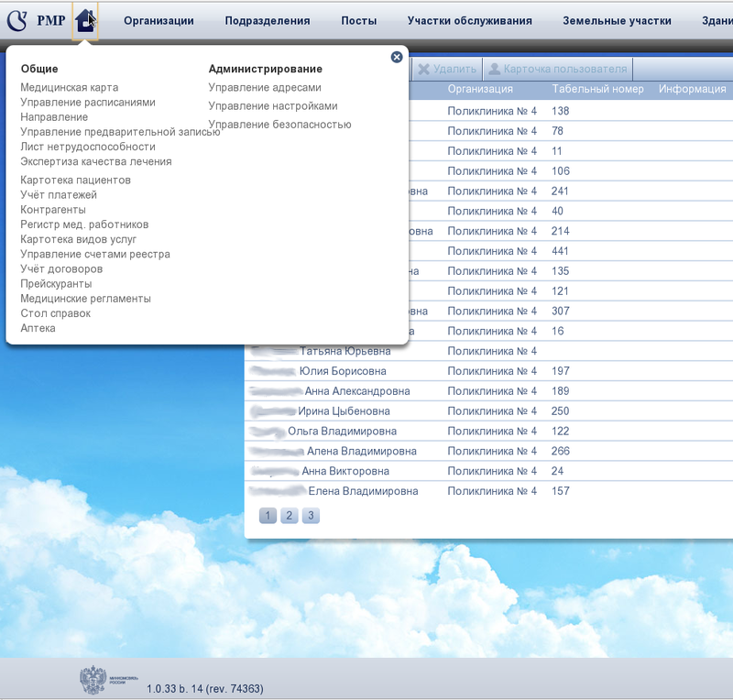The image size is (733, 700).
Task: Select row Елена Владимировна
Action: (488, 491)
